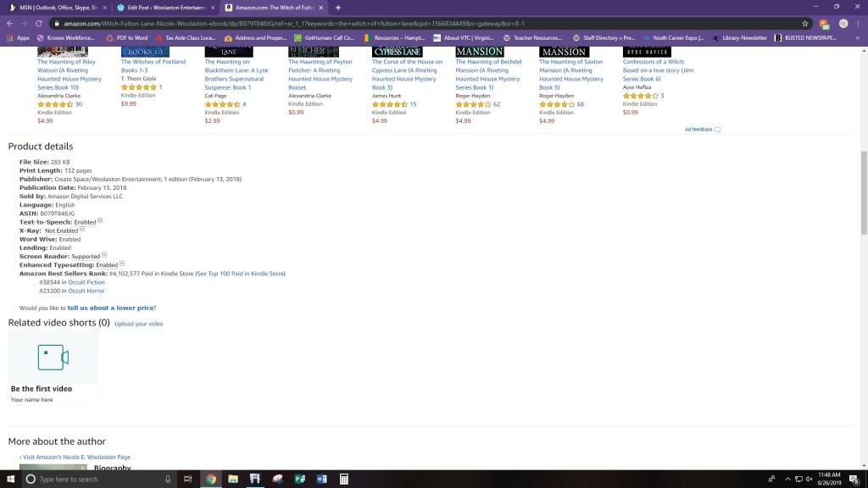The height and width of the screenshot is (488, 868).
Task: Open Chrome menu three dots
Action: [x=858, y=23]
